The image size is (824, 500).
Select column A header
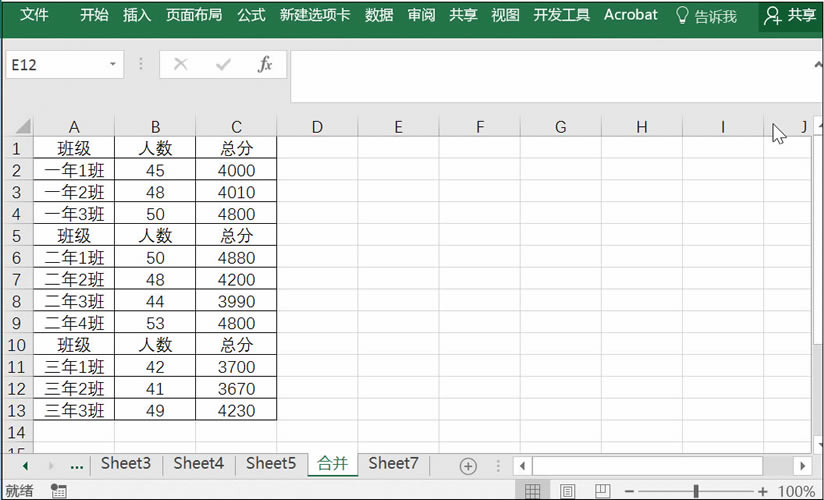74,127
